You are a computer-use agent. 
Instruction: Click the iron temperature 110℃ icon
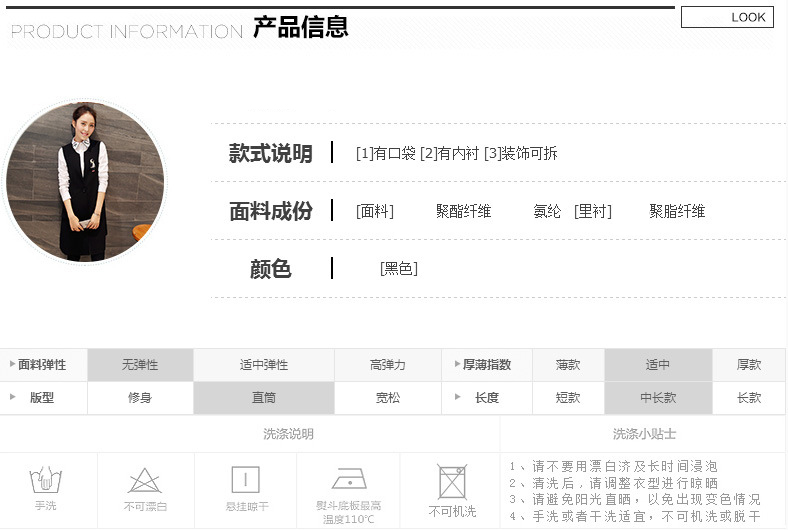(349, 478)
